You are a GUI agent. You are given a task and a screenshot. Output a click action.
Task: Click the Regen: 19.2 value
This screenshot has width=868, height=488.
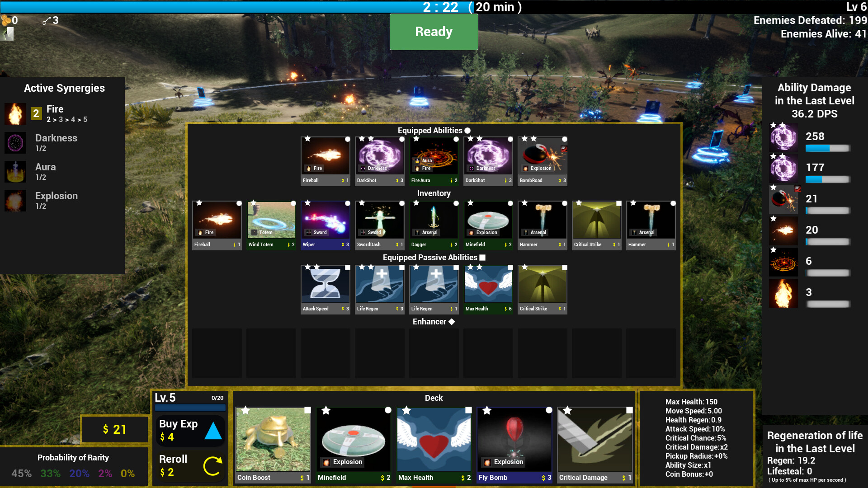click(x=791, y=460)
